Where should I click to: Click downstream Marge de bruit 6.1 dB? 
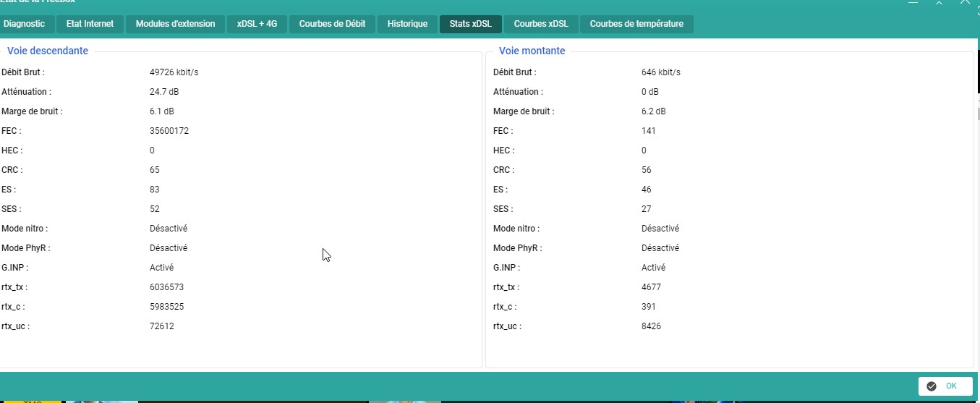pyautogui.click(x=161, y=111)
